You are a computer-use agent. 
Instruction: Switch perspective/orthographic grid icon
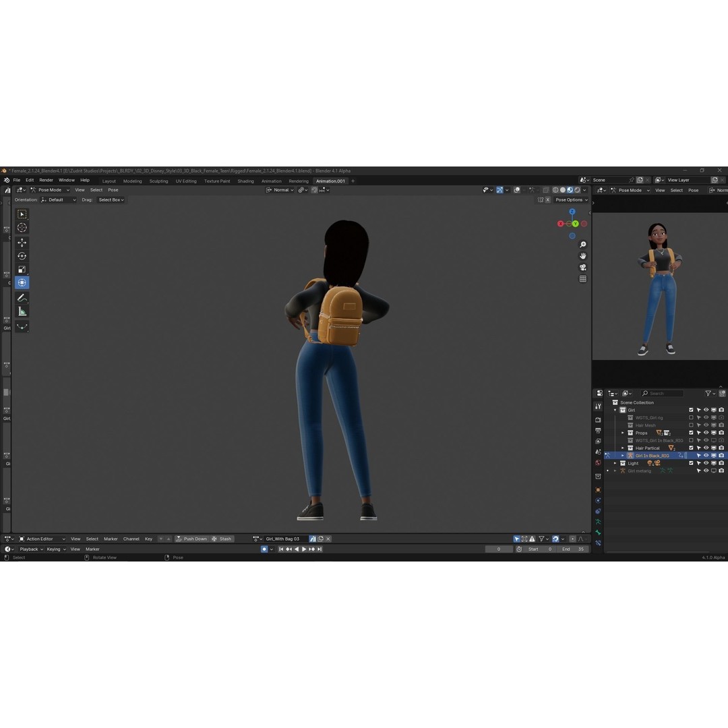pos(582,279)
